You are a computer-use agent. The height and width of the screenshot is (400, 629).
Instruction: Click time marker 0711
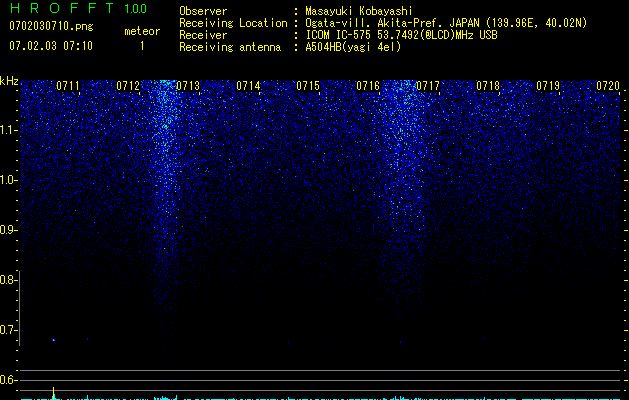[x=68, y=86]
